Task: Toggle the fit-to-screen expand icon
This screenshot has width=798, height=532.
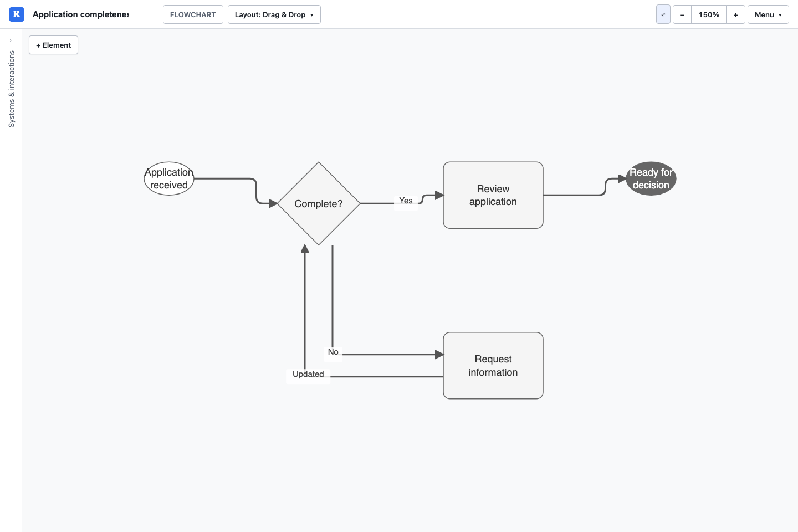Action: [x=663, y=14]
